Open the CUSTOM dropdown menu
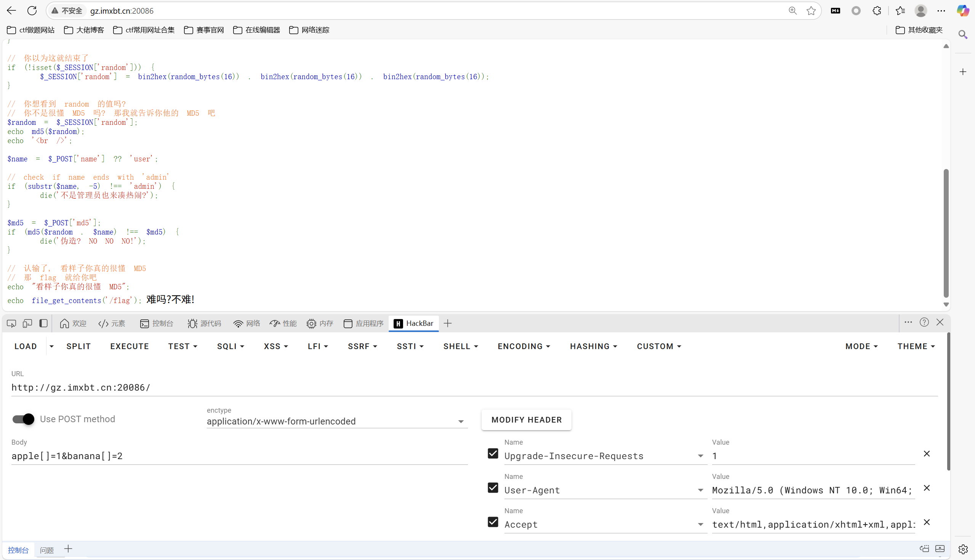The width and height of the screenshot is (975, 560). click(x=659, y=346)
